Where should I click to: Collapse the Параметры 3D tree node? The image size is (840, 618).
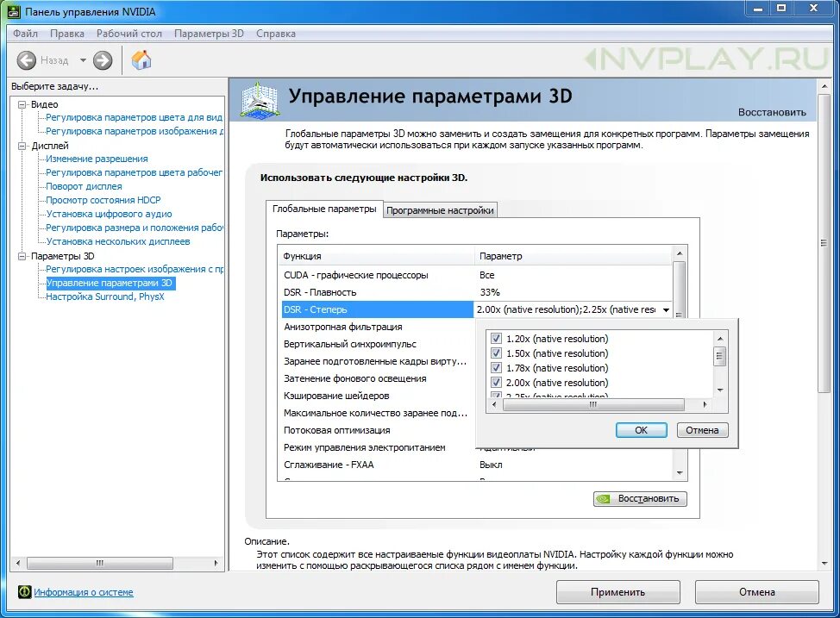click(x=22, y=256)
